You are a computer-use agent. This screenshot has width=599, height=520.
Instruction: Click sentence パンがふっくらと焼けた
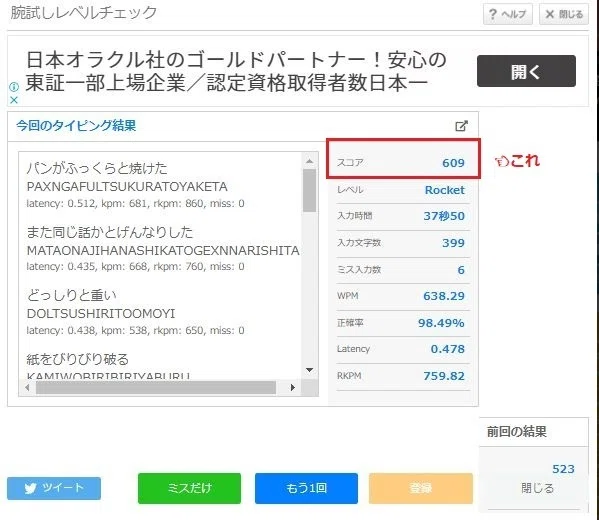point(97,168)
